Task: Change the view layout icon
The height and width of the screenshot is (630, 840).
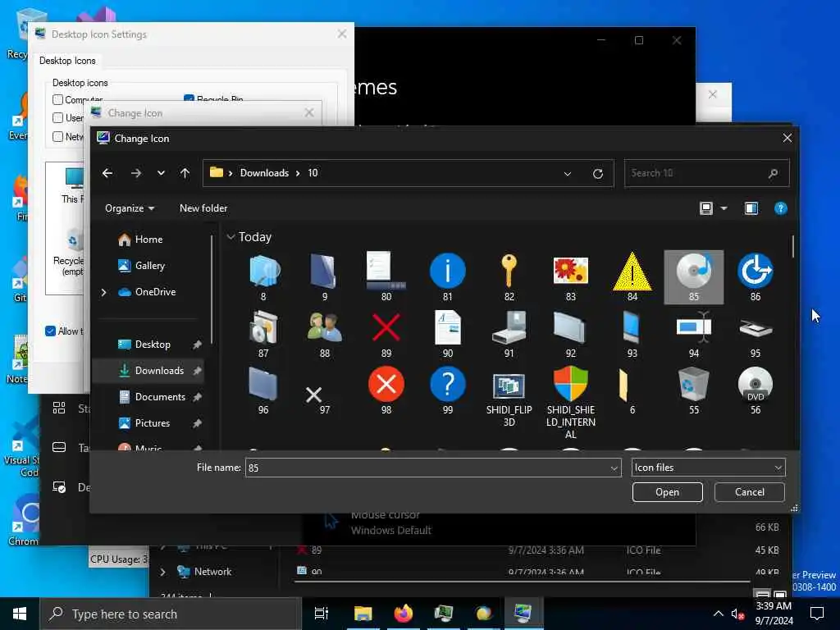Action: click(706, 208)
